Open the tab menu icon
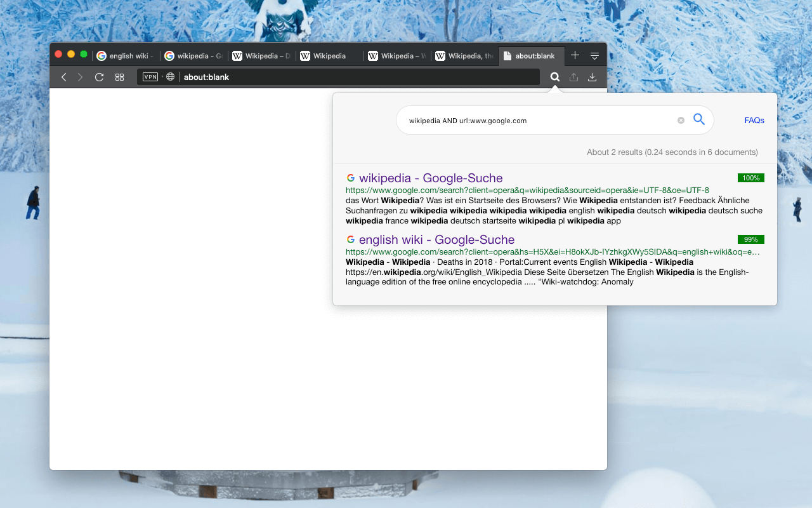This screenshot has height=508, width=812. [594, 56]
